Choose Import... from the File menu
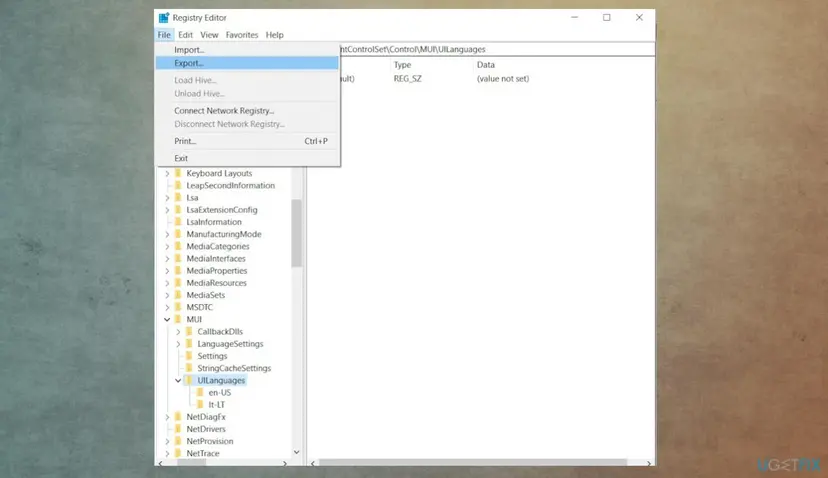This screenshot has height=478, width=828. pos(247,50)
